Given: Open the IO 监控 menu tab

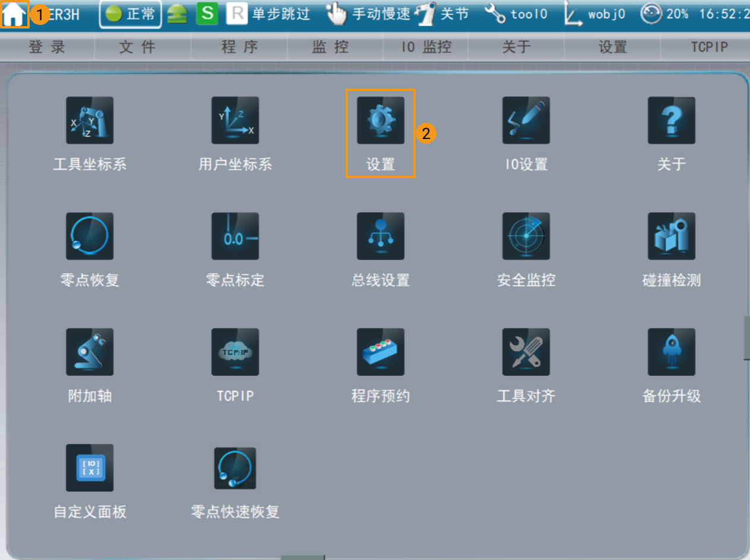Looking at the screenshot, I should (426, 48).
